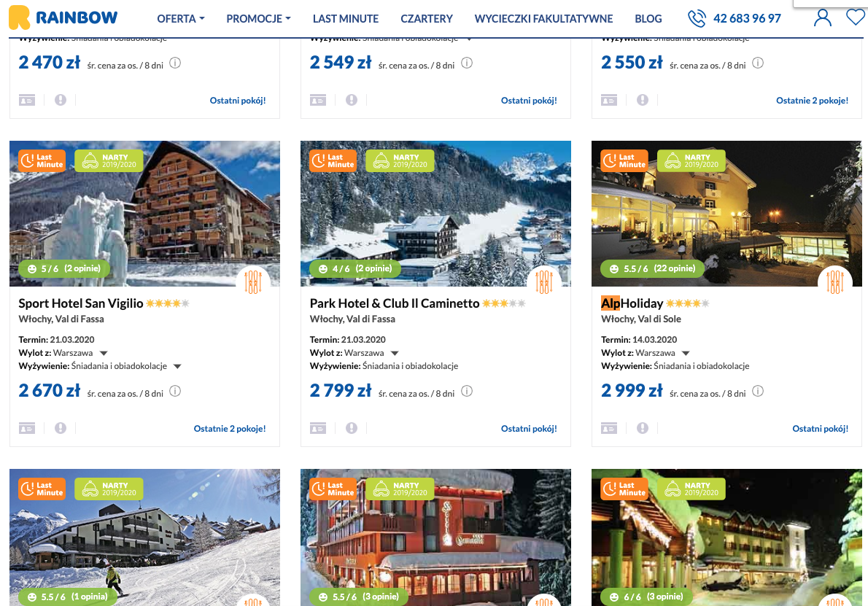Go to WYCIECZKI FAKULTATYWNE page
This screenshot has height=606, width=868.
[543, 19]
